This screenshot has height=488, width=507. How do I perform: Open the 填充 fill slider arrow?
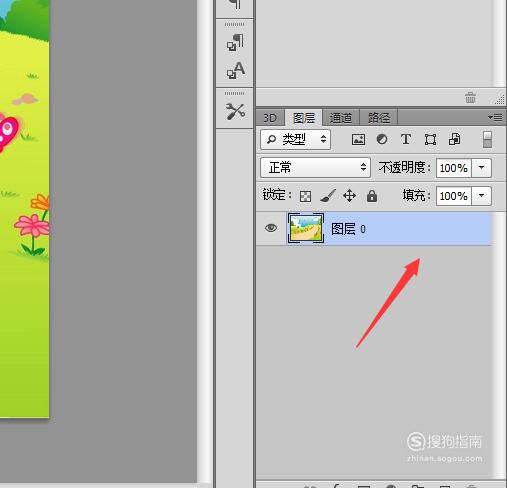[481, 196]
